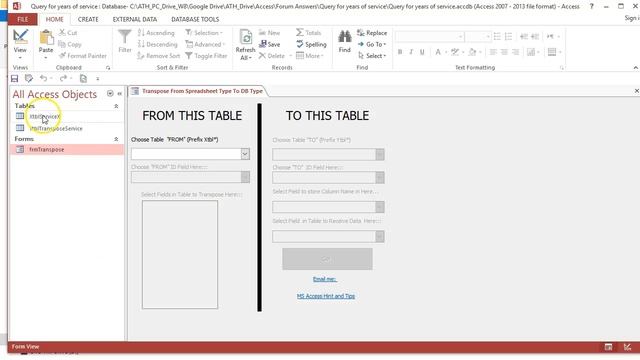640x360 pixels.
Task: Click the Redo arrow in Quick Access Toolbar
Action: tap(63, 78)
